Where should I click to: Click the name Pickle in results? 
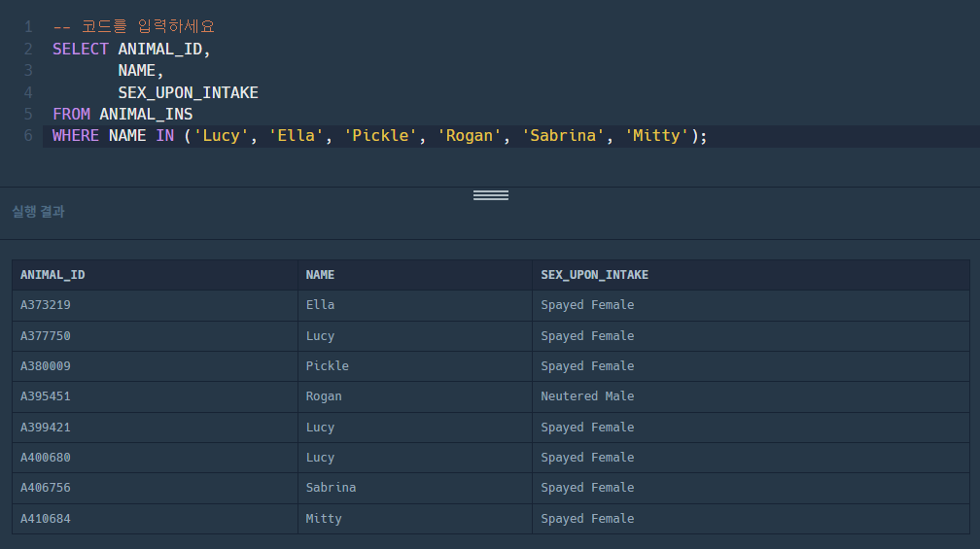click(x=327, y=366)
